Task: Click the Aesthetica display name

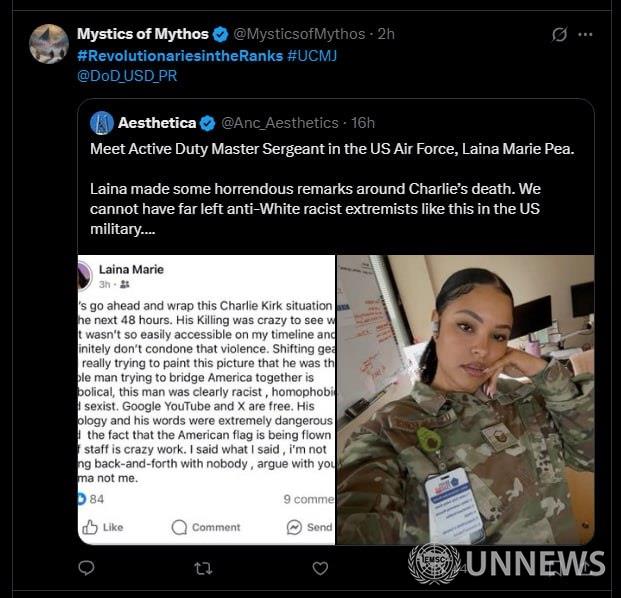Action: (x=157, y=123)
